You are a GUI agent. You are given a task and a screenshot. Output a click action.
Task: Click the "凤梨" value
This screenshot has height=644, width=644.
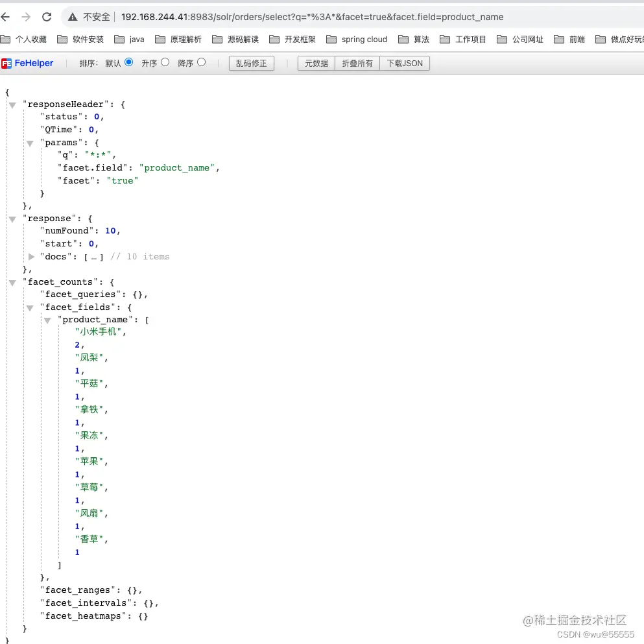point(89,357)
